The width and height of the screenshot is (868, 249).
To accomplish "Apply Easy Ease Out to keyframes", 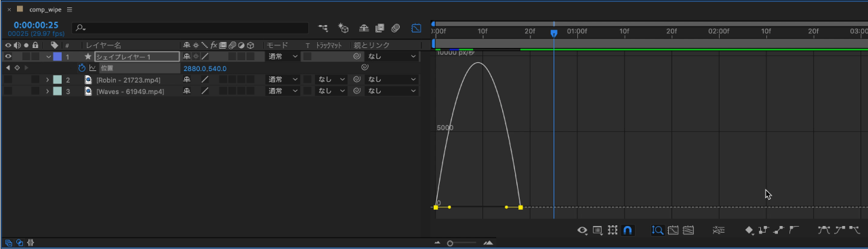I will point(855,231).
